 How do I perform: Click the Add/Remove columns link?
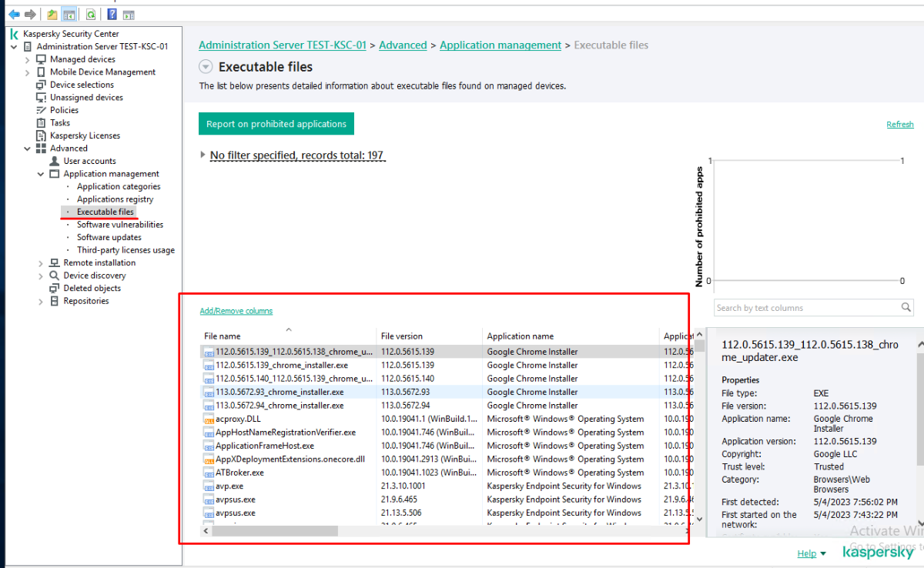click(x=236, y=311)
